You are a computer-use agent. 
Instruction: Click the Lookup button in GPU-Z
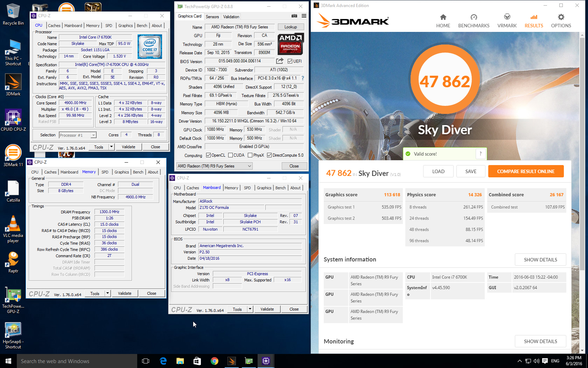click(x=290, y=27)
